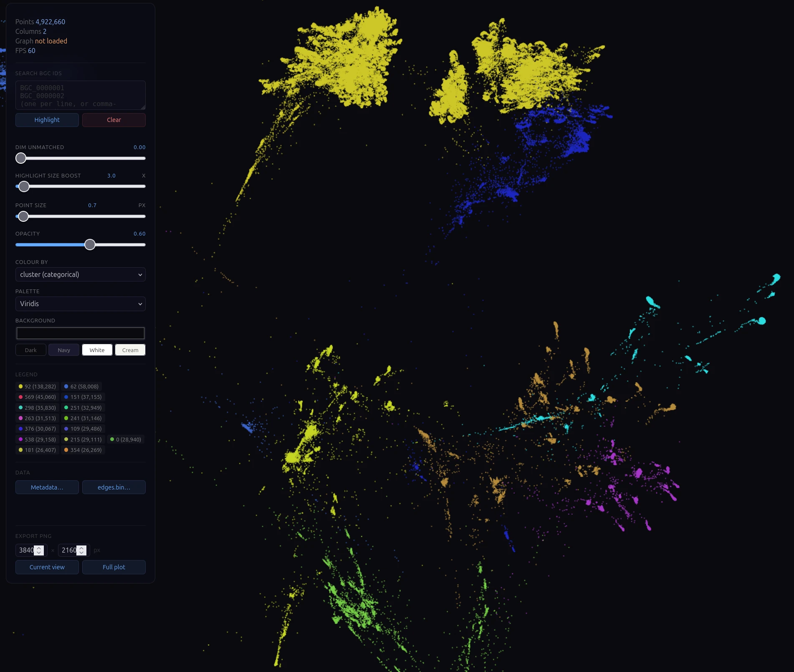Viewport: 794px width, 672px height.
Task: Open the Metadata file picker
Action: [47, 487]
